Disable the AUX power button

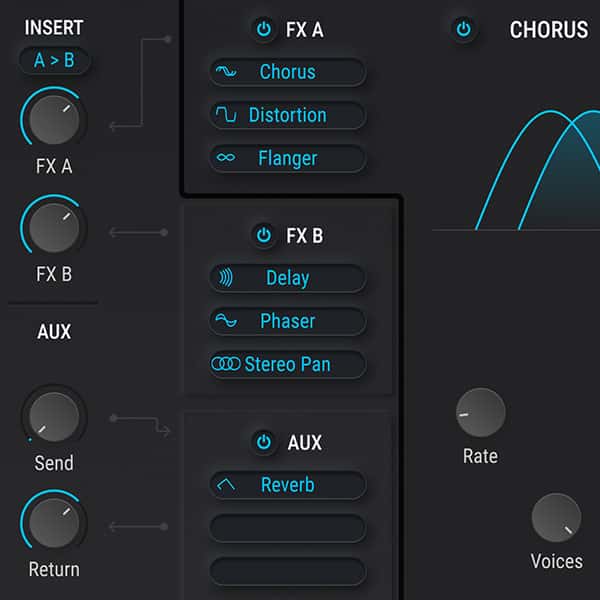point(264,442)
